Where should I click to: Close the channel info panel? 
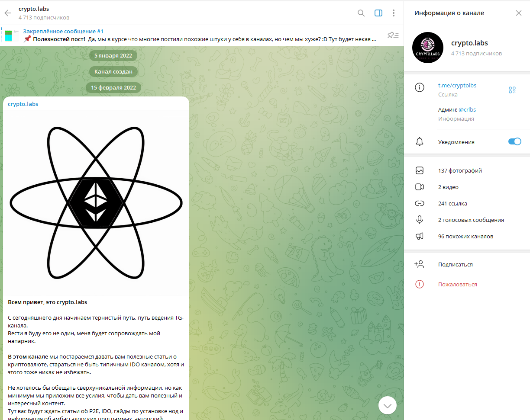[x=518, y=13]
